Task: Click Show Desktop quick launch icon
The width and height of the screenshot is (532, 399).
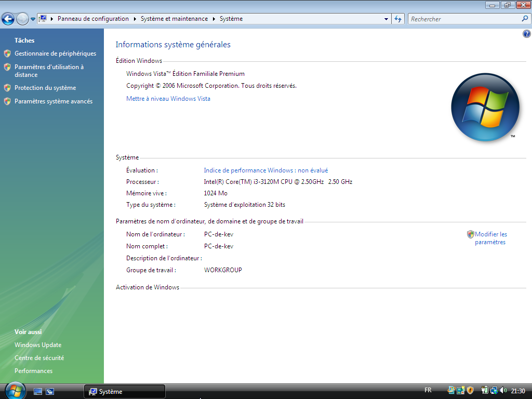Action: (x=37, y=392)
